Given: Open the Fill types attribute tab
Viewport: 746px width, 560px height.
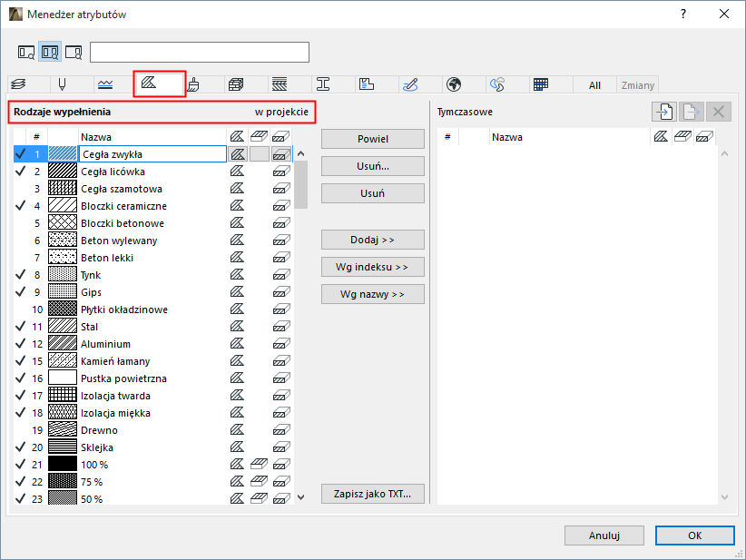Looking at the screenshot, I should 149,83.
